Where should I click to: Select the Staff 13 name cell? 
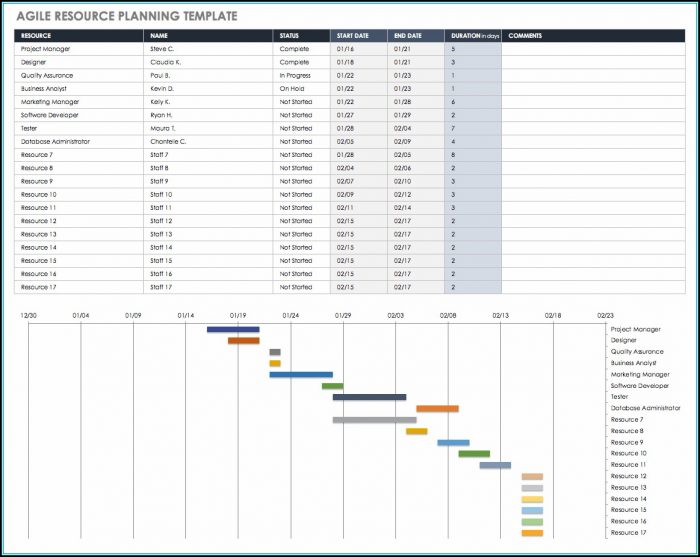click(208, 234)
